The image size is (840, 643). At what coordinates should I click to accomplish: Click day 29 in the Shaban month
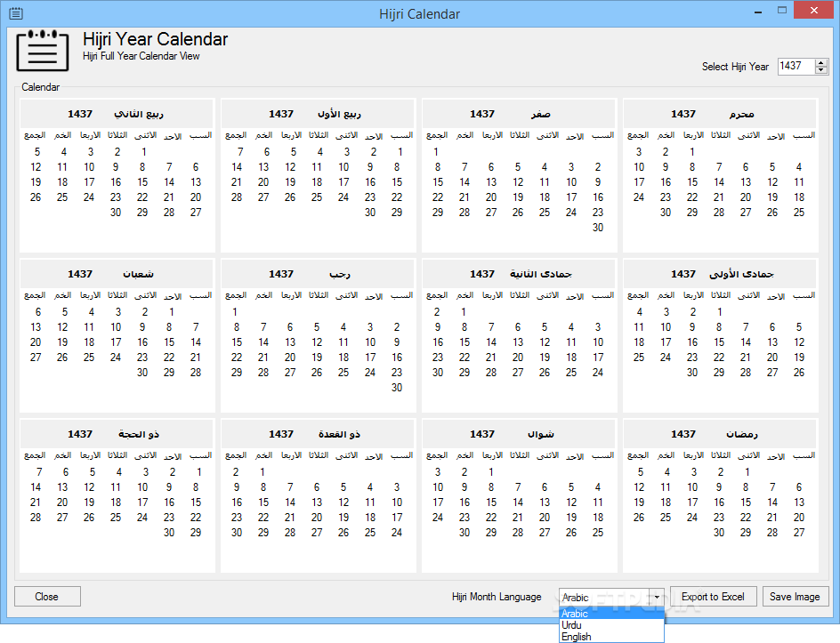pos(169,373)
